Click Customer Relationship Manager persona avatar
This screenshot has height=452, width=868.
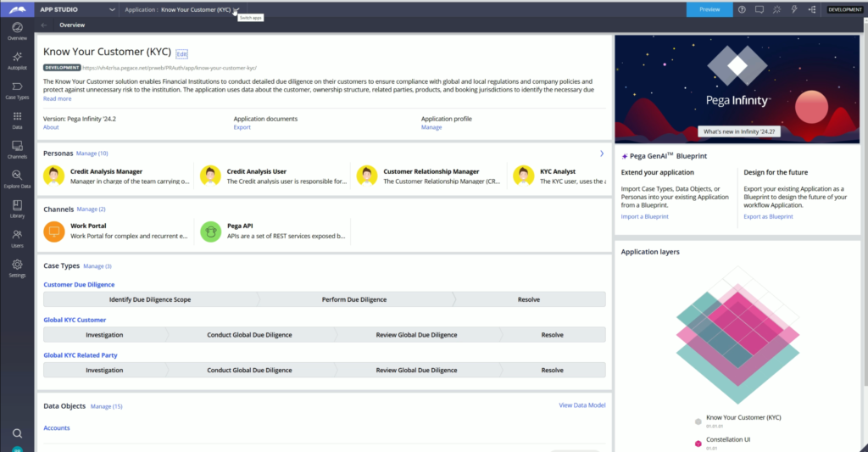(367, 176)
